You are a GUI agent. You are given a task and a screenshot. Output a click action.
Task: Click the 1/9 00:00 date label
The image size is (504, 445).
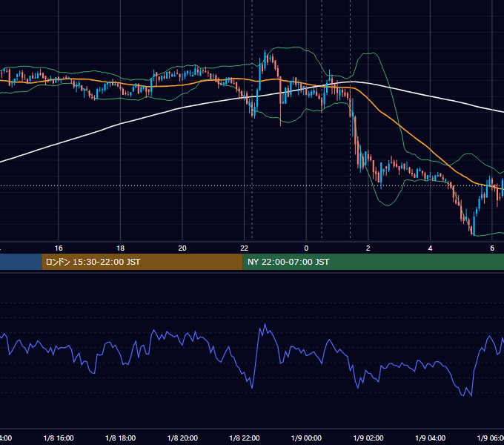tap(306, 438)
